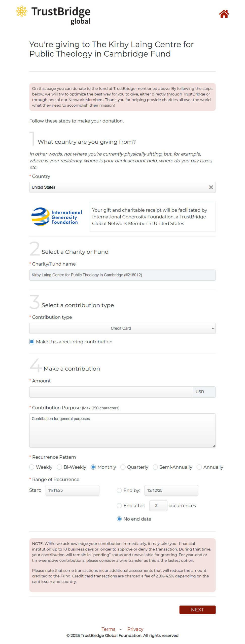Select the Weekly recurrence pattern

click(x=32, y=467)
